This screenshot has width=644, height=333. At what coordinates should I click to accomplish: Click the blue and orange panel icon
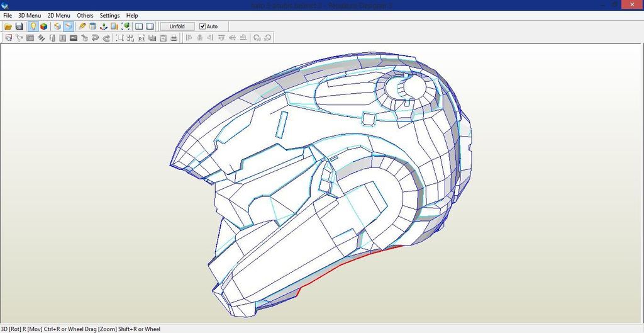pos(114,26)
